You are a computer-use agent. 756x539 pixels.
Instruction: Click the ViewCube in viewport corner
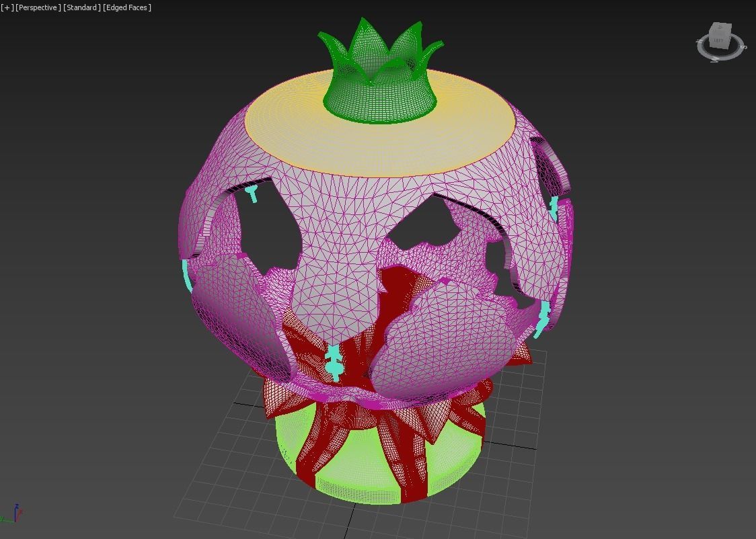coord(721,42)
